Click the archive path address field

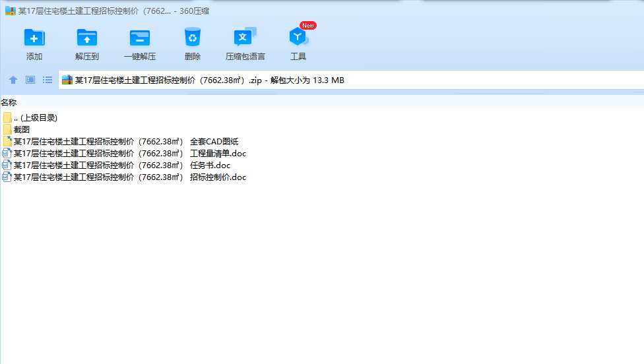[351, 80]
